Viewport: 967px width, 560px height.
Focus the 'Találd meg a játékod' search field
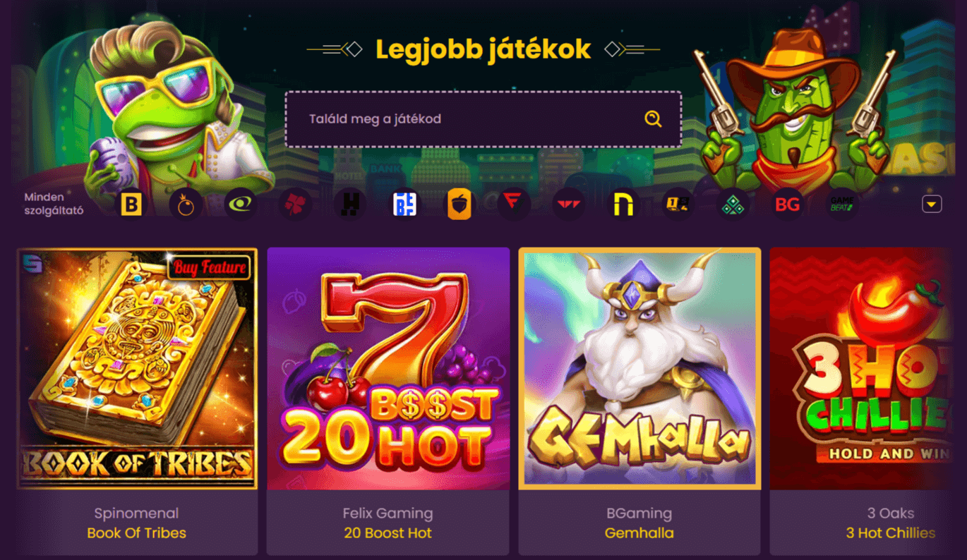tap(483, 118)
